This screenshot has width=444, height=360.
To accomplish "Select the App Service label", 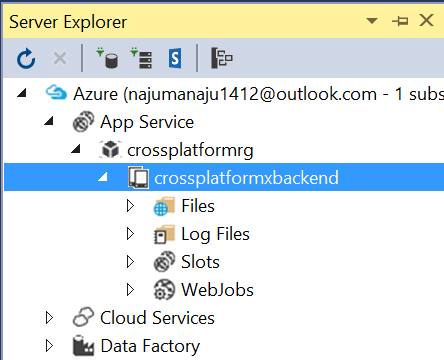I will click(x=147, y=122).
